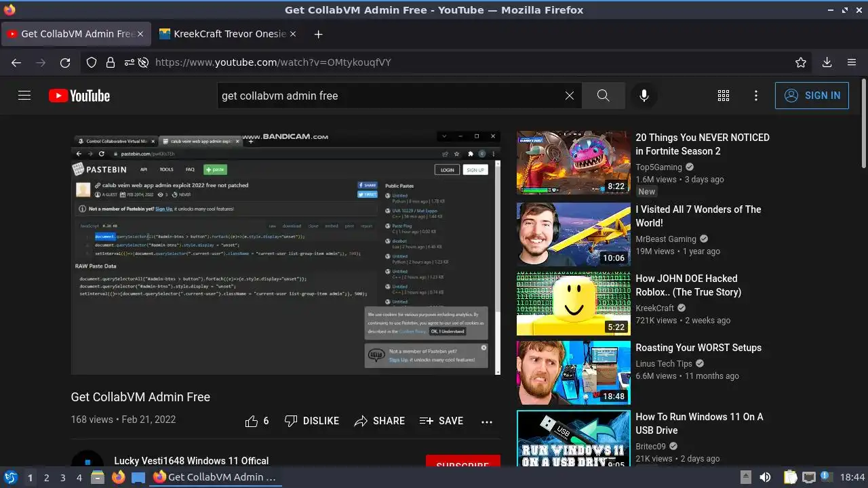Click title "20 Things You NEVER NOTICED in Fortnite"
868x488 pixels.
[x=703, y=144]
